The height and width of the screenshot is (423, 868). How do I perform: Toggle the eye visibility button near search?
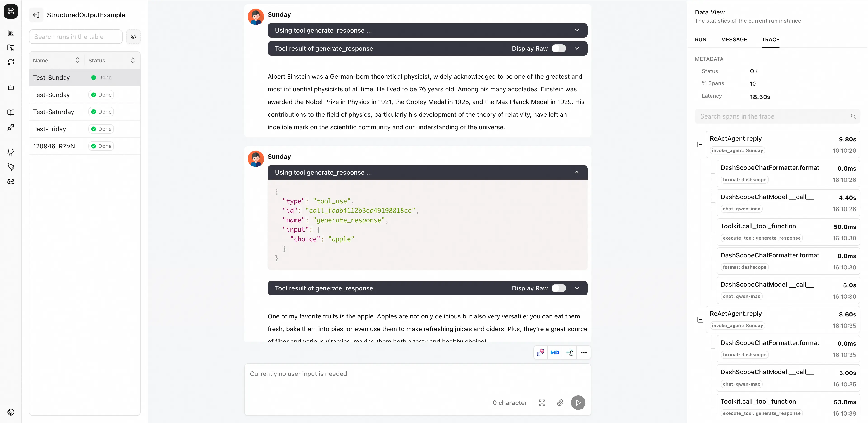click(x=133, y=37)
